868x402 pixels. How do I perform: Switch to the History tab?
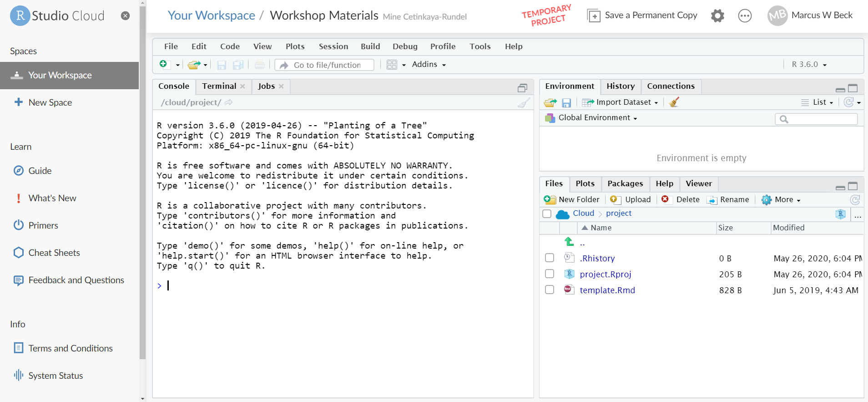pyautogui.click(x=621, y=86)
